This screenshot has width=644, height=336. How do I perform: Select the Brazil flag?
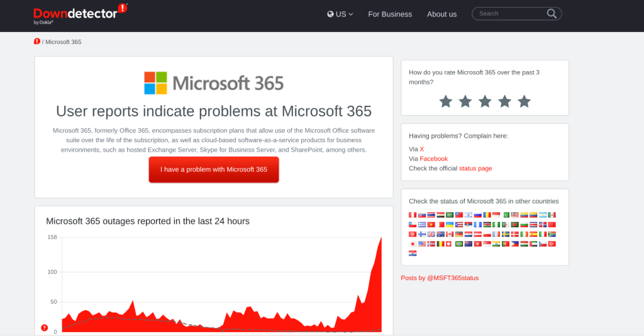coord(458,244)
